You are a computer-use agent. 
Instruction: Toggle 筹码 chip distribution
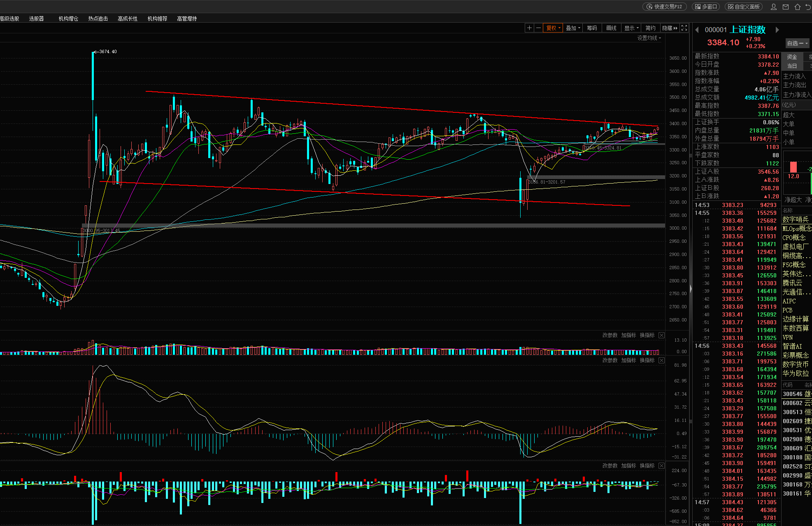592,28
